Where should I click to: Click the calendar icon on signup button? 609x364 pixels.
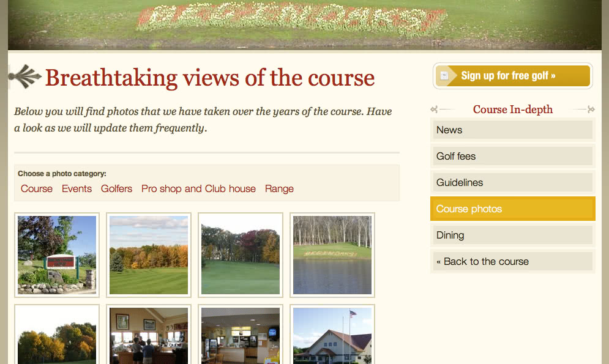pyautogui.click(x=444, y=76)
